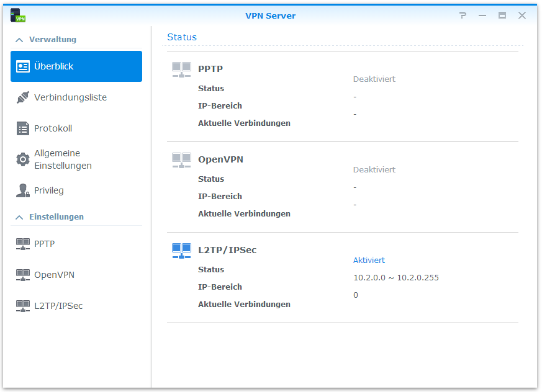Viewport: 542px width, 392px height.
Task: Click the Aktiviert status link for L2TP/IPSec
Action: [369, 261]
